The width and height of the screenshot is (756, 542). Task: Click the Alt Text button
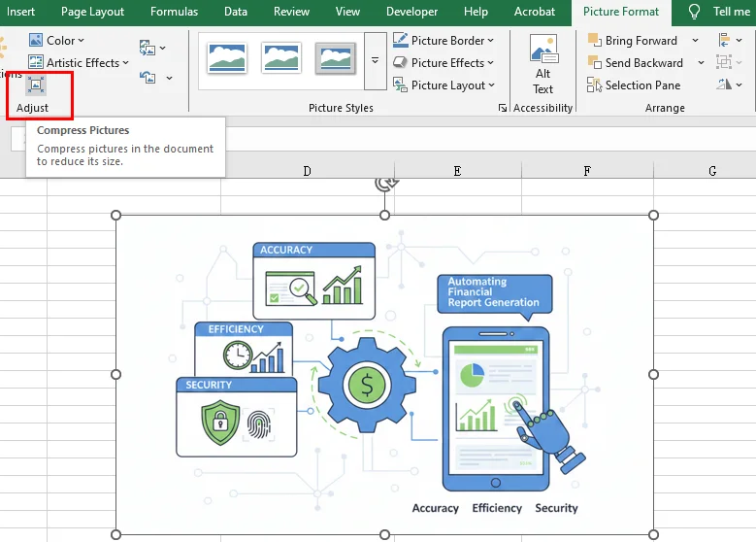pyautogui.click(x=542, y=65)
